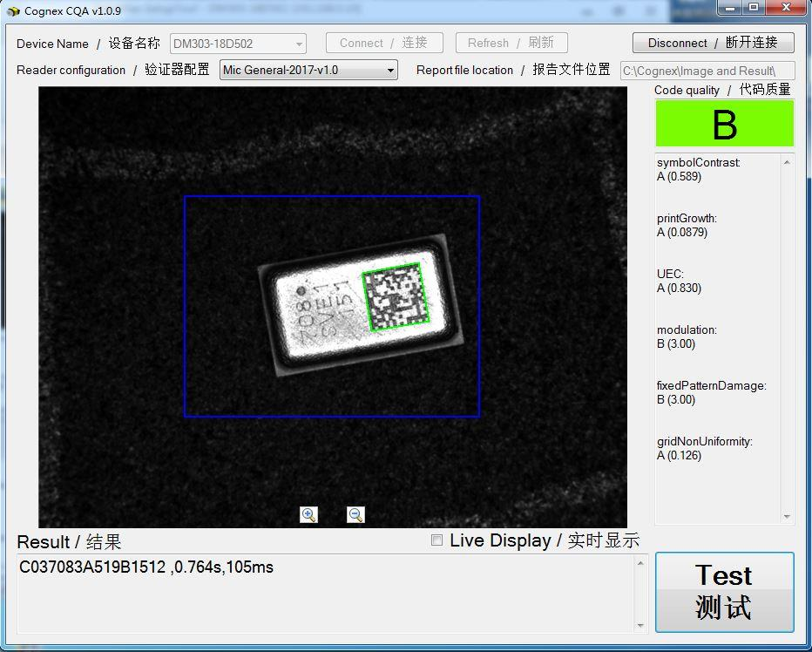Click the green-outlined data matrix code
812x652 pixels.
click(396, 297)
